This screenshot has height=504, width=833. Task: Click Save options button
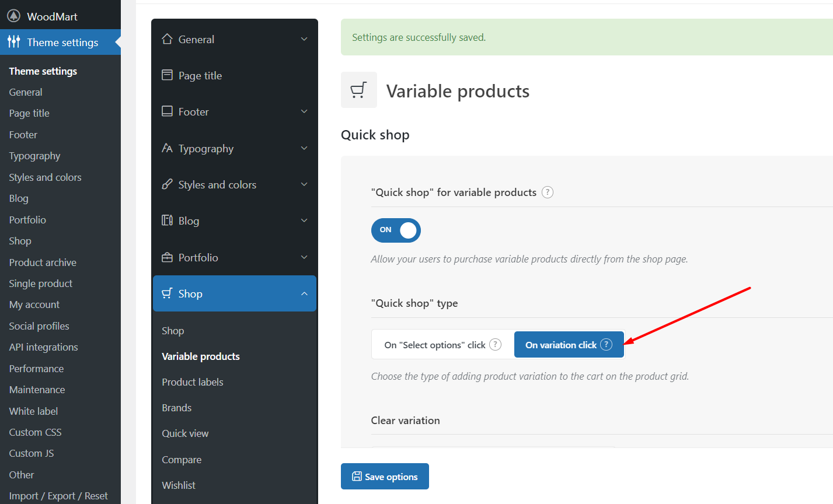(385, 476)
